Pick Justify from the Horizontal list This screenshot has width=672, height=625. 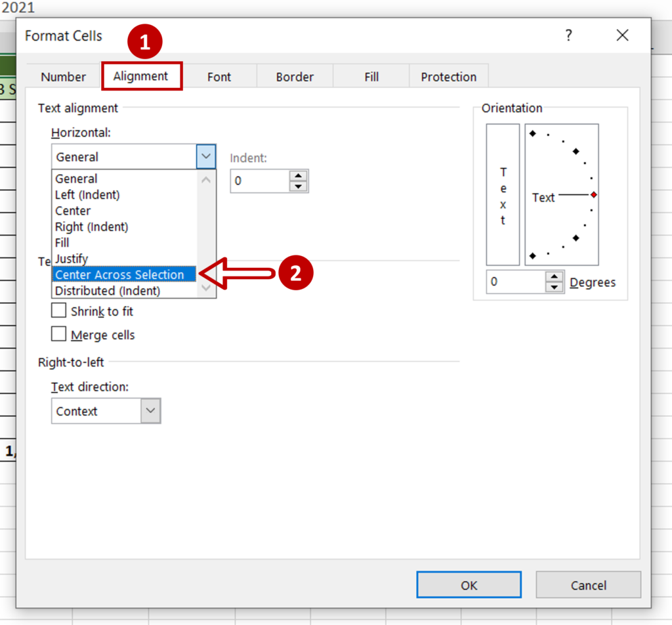[124, 259]
